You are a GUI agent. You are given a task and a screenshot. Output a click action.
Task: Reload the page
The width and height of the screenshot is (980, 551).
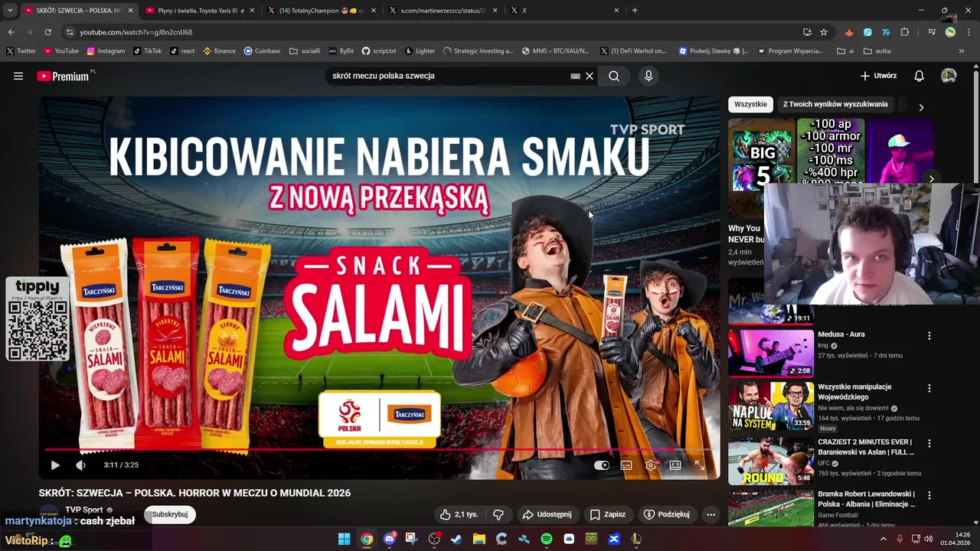47,32
